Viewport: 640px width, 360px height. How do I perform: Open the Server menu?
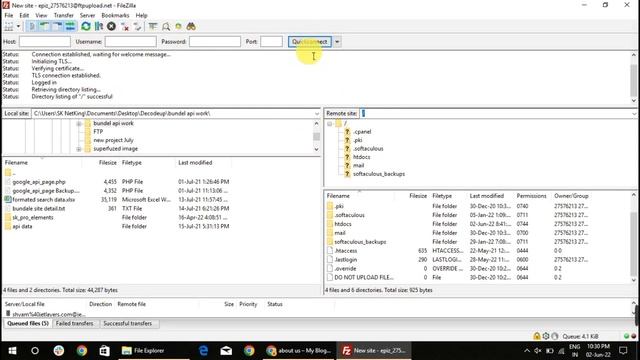pos(87,15)
